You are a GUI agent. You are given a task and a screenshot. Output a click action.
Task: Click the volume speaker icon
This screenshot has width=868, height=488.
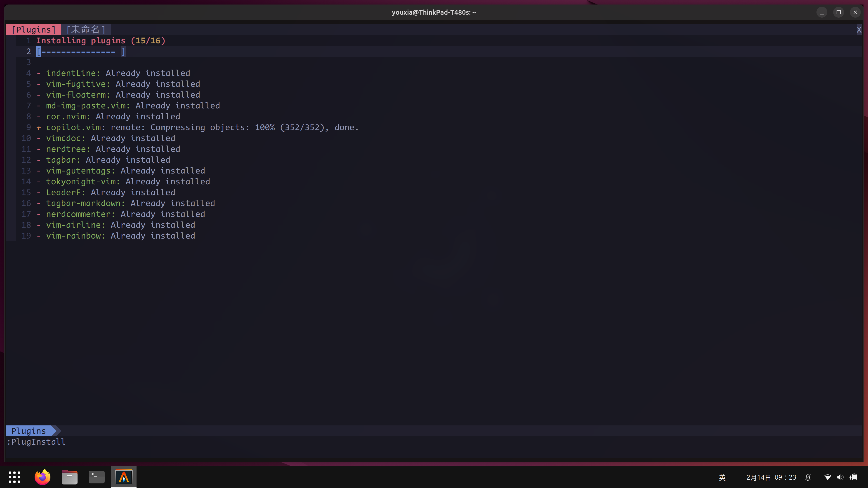(x=840, y=477)
